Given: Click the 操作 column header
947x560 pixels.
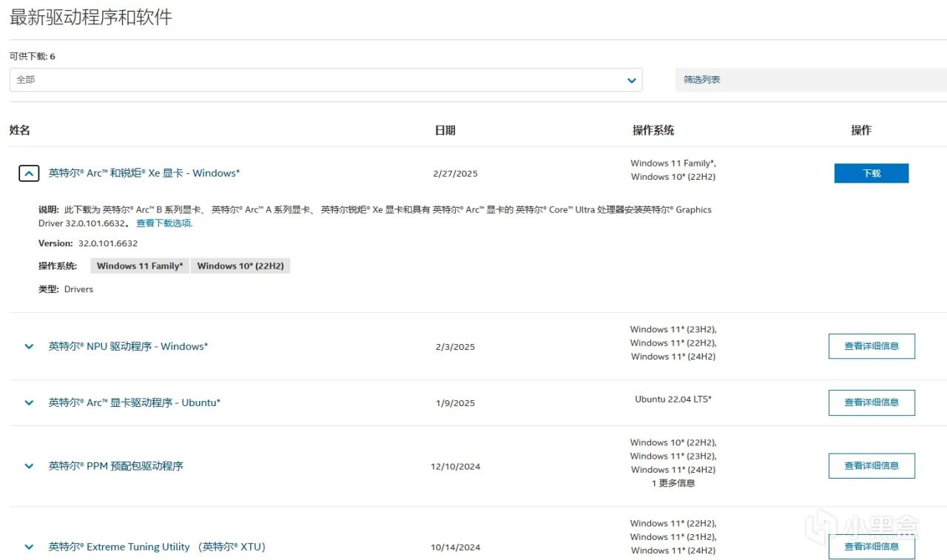Looking at the screenshot, I should [861, 130].
